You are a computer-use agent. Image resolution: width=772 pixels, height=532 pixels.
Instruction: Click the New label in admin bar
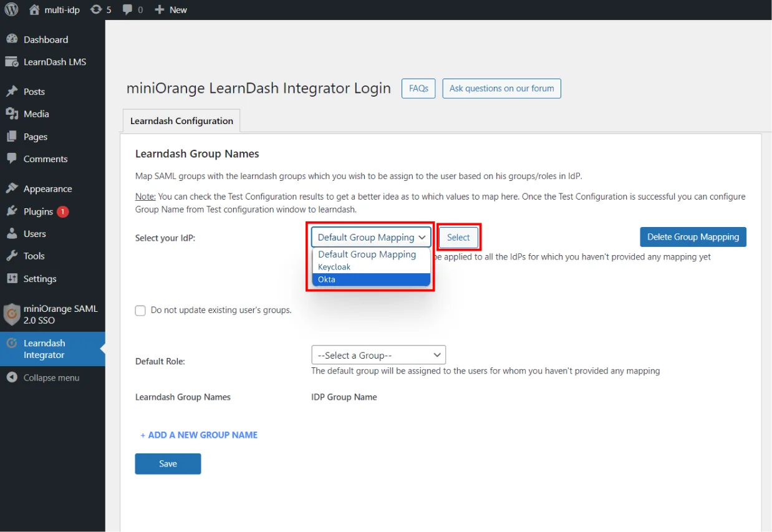178,10
